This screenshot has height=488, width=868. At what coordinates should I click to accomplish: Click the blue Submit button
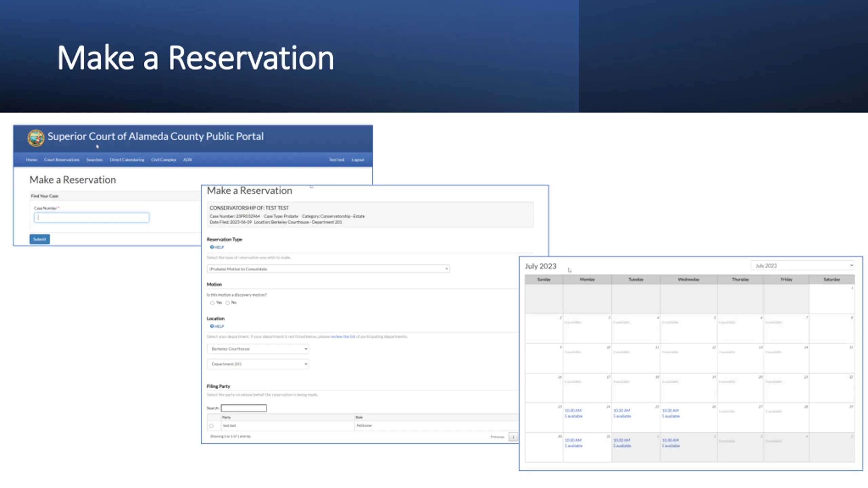40,239
